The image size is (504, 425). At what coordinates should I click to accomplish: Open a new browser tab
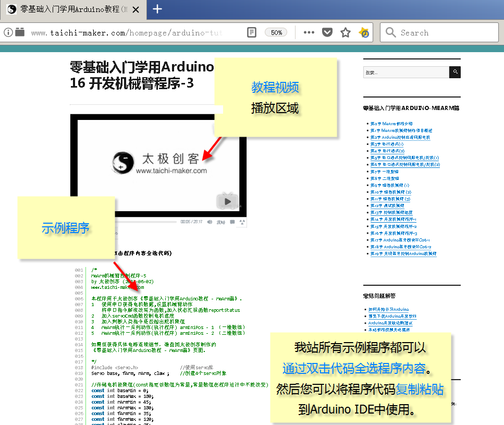pos(157,9)
